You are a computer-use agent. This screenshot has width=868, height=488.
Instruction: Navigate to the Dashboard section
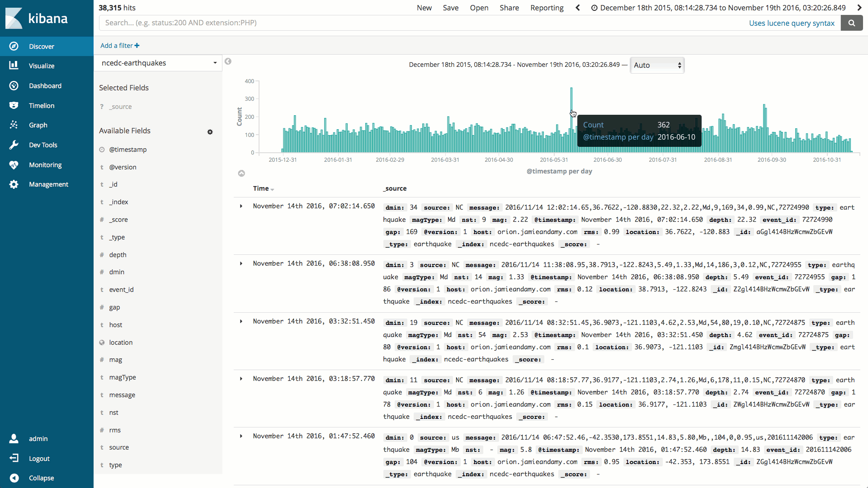point(45,86)
